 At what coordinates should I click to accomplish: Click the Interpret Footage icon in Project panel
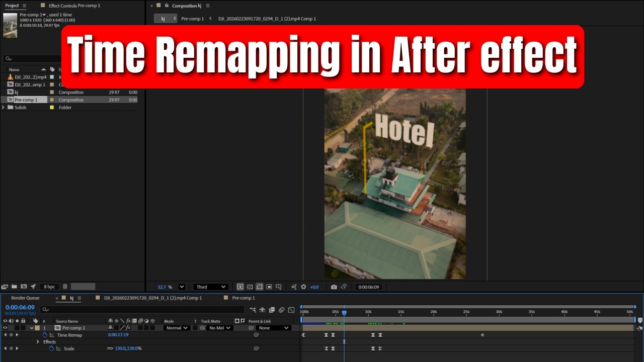pos(5,287)
